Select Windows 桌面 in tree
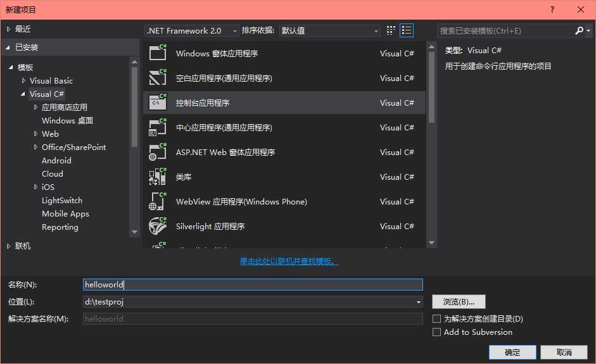 [67, 120]
